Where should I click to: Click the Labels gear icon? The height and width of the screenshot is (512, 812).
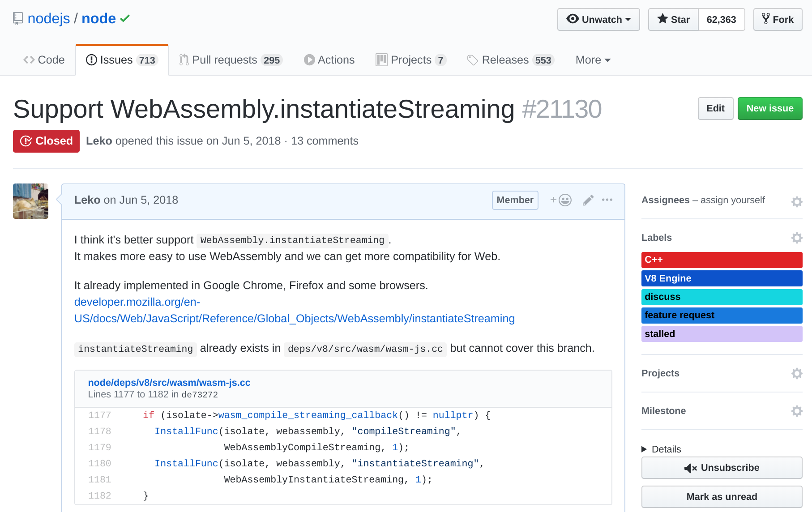point(796,238)
